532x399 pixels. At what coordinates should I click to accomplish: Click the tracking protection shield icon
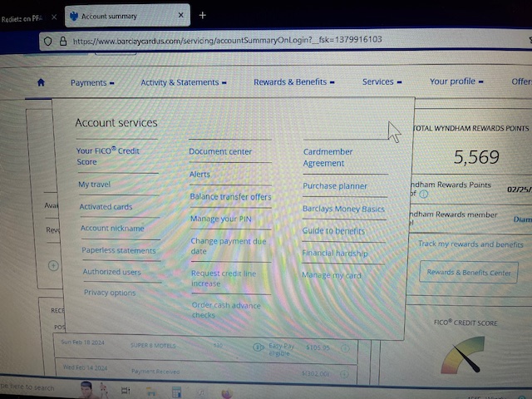[48, 41]
